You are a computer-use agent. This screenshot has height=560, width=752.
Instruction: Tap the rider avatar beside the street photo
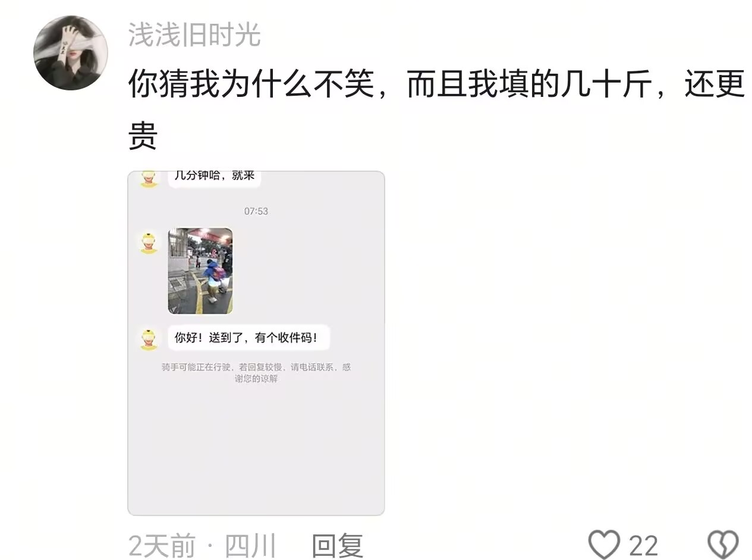pos(149,243)
